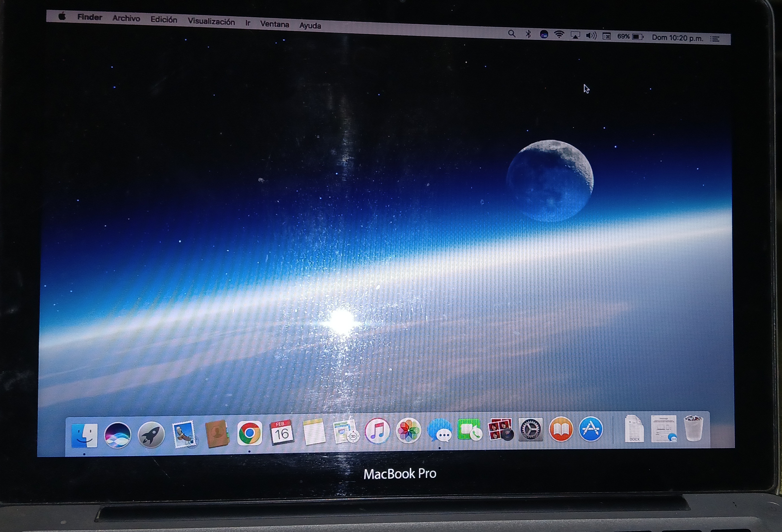
Task: Open the Edición menu
Action: click(x=164, y=19)
